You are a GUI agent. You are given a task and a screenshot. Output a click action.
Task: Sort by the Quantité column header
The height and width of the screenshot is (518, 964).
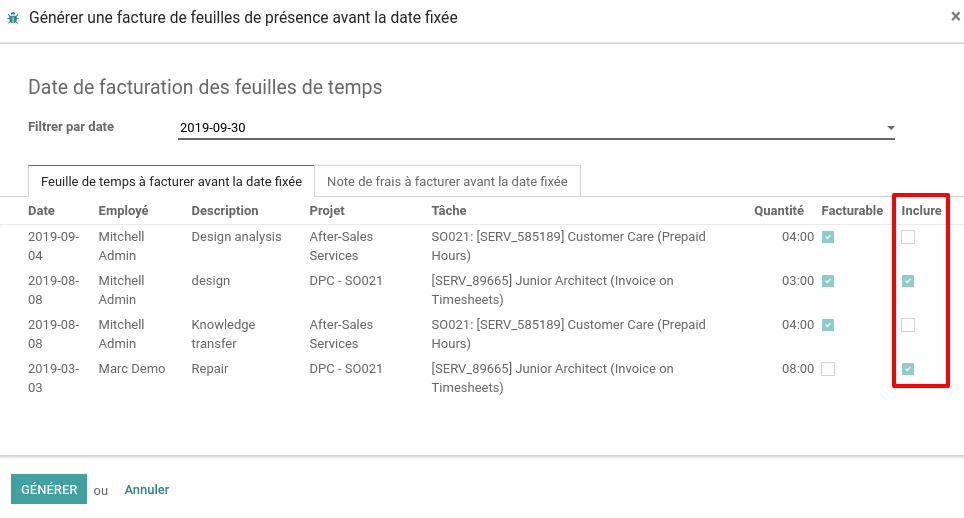coord(778,211)
